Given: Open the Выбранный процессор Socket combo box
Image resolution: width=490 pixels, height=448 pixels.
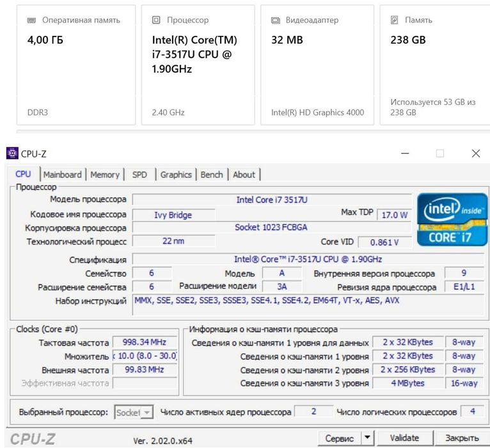Looking at the screenshot, I should (134, 412).
